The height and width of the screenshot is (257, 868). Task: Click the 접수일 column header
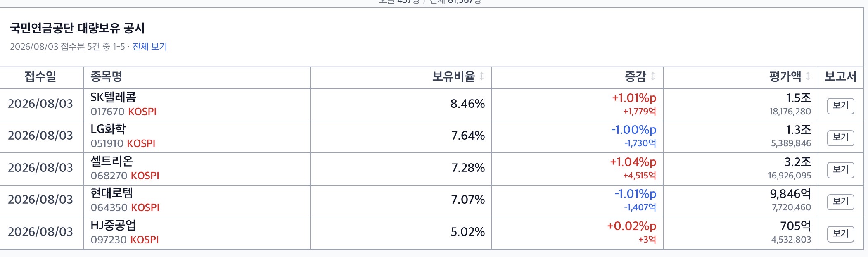(40, 76)
